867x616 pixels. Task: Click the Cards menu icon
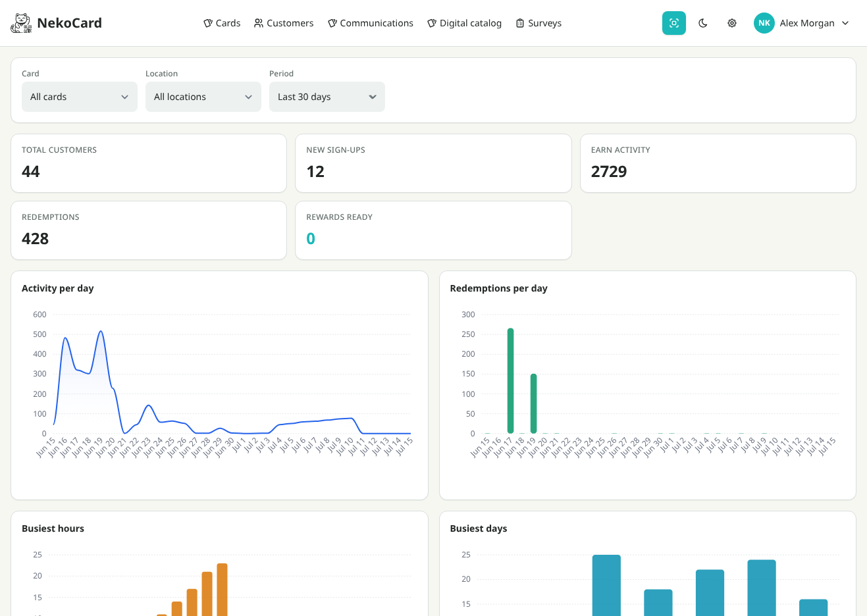click(x=208, y=23)
